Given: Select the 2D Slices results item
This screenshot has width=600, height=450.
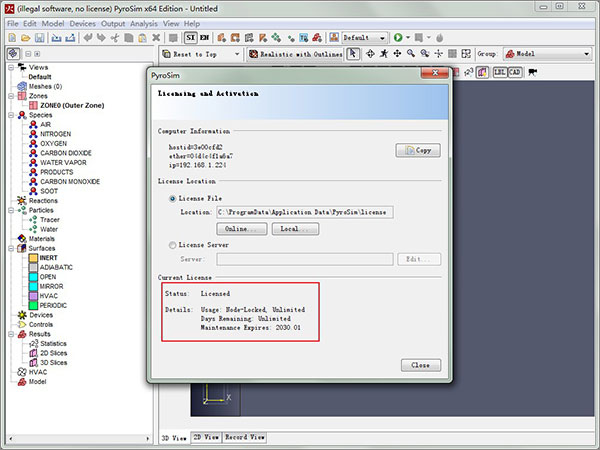Looking at the screenshot, I should pyautogui.click(x=54, y=353).
